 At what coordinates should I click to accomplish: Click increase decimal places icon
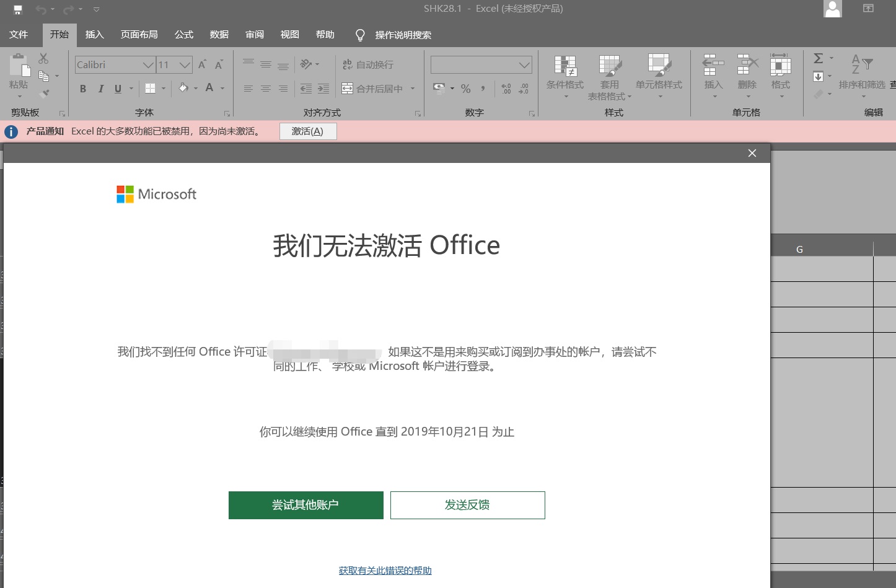pyautogui.click(x=506, y=89)
